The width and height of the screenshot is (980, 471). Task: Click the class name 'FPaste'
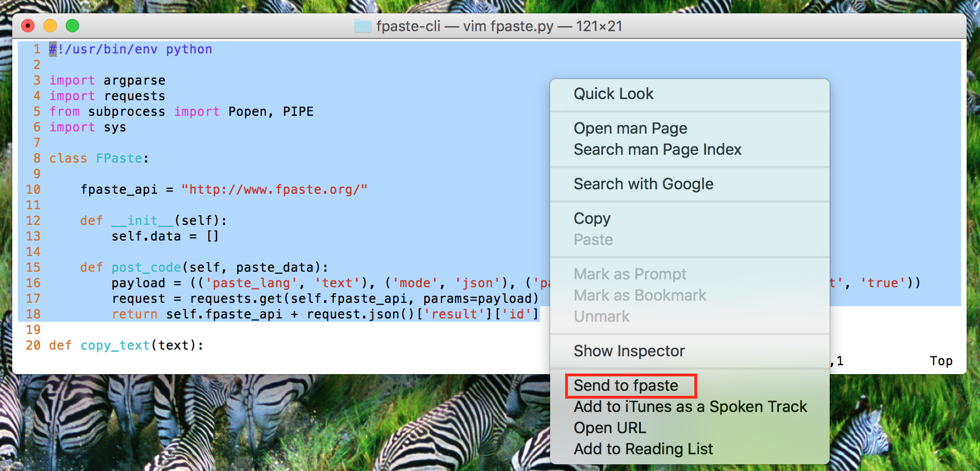(x=119, y=159)
